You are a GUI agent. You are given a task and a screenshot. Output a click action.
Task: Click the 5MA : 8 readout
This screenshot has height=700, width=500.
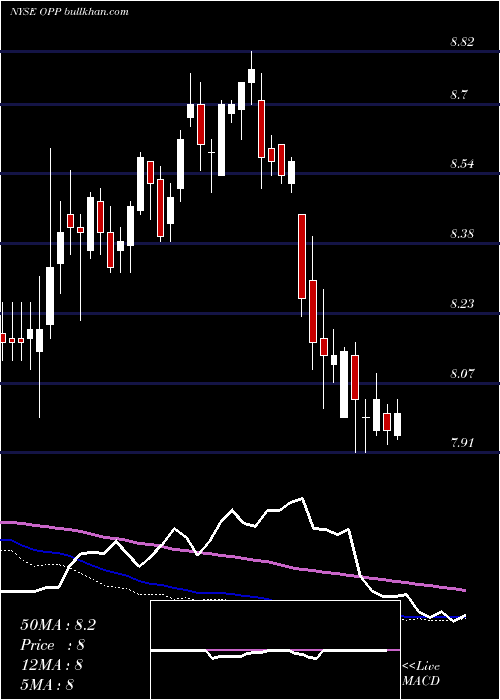47,684
